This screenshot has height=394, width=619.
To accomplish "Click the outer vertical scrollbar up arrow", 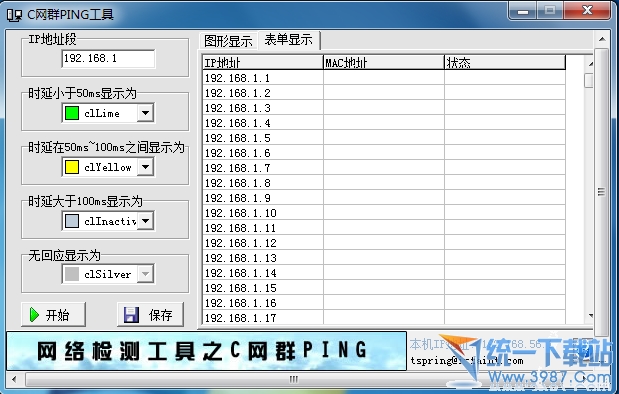I will (602, 39).
